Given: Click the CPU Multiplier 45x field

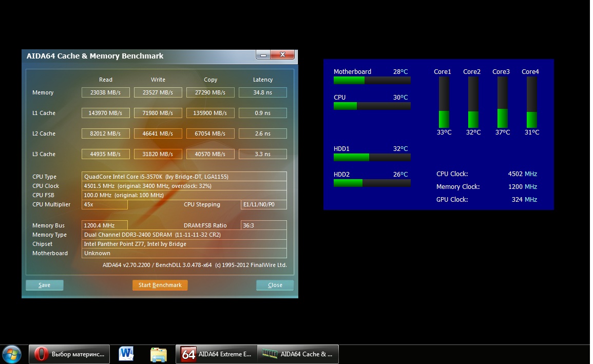Looking at the screenshot, I should click(105, 204).
